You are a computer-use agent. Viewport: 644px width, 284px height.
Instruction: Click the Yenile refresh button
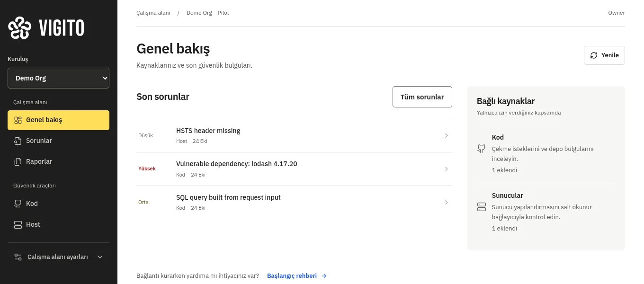pos(604,55)
